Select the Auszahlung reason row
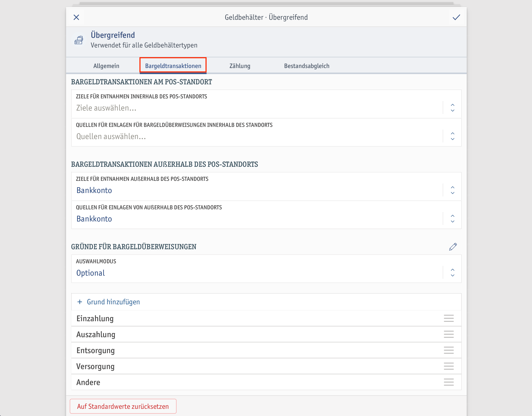The height and width of the screenshot is (416, 532). [266, 334]
